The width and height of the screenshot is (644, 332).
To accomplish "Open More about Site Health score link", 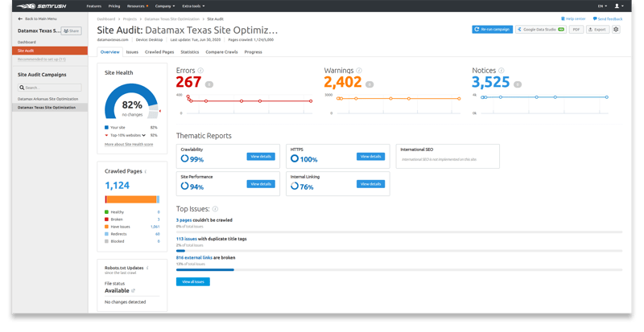I will click(129, 145).
